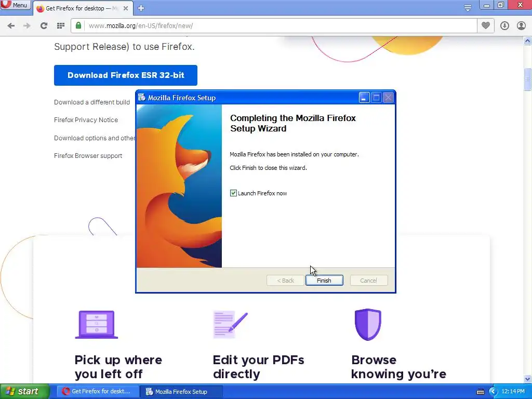
Task: Click Pick up where you left off heading
Action: (118, 367)
